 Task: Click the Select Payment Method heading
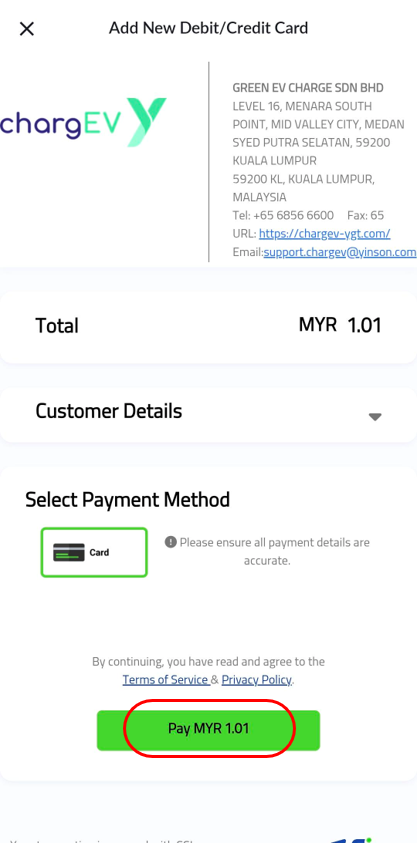click(127, 499)
